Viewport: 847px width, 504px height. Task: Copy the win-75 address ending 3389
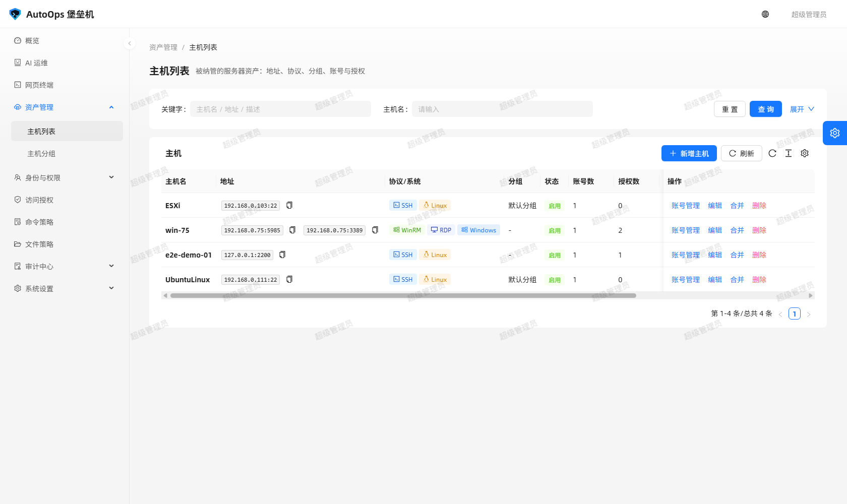click(375, 230)
